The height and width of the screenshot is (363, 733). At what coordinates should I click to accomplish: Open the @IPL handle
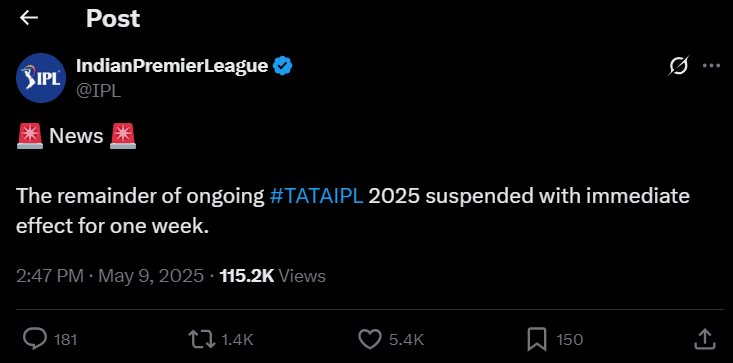(99, 91)
